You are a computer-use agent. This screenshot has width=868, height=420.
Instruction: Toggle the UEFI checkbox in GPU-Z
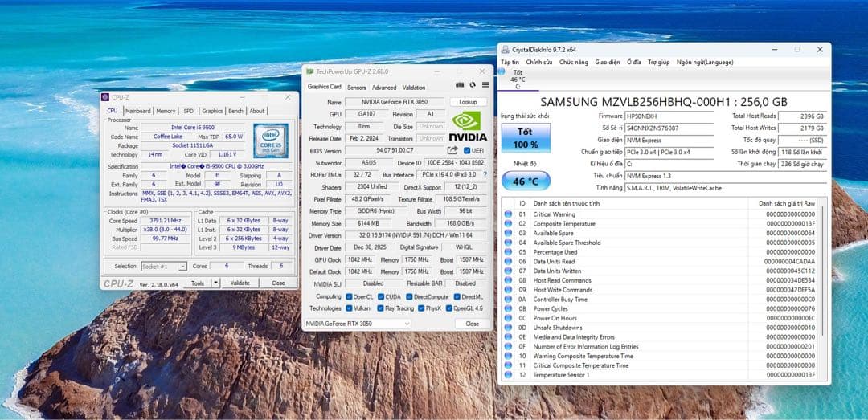coord(467,150)
